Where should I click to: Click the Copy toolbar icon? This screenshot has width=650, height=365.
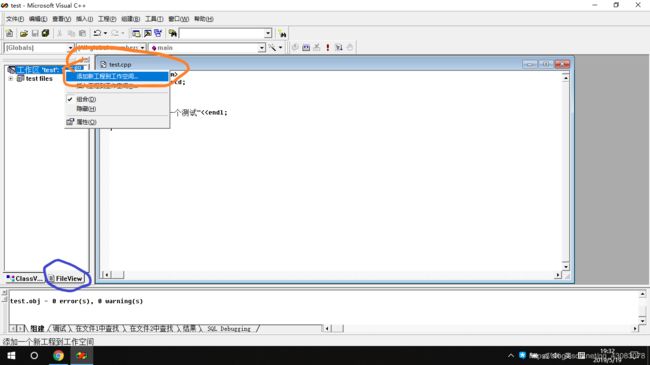pos(71,33)
